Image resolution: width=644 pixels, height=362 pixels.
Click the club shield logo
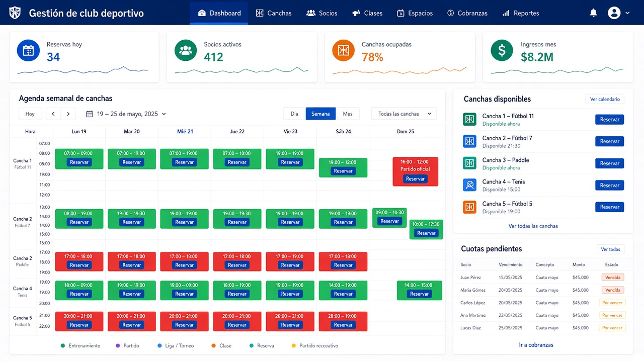pyautogui.click(x=15, y=13)
